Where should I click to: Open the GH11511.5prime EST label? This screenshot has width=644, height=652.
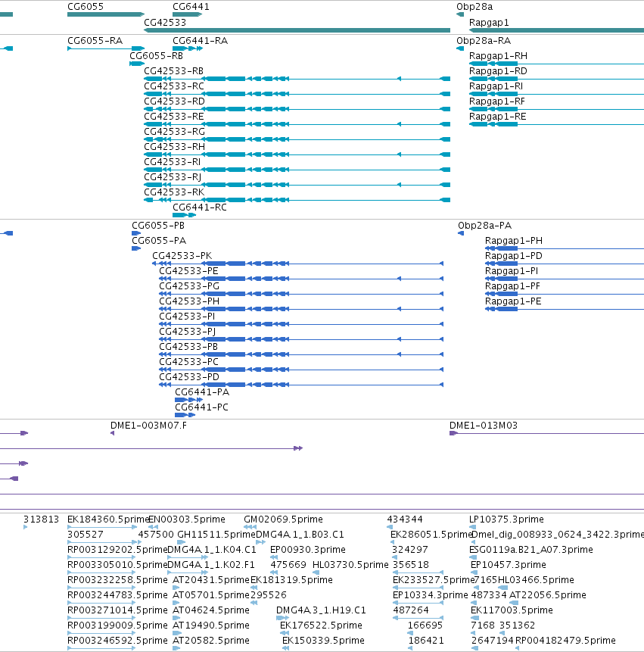click(x=216, y=535)
